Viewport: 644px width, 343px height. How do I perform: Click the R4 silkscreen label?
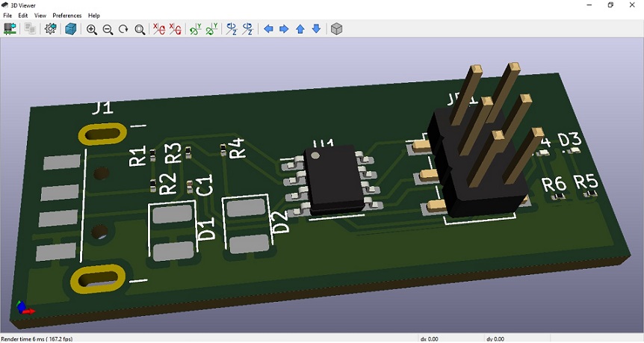point(237,148)
